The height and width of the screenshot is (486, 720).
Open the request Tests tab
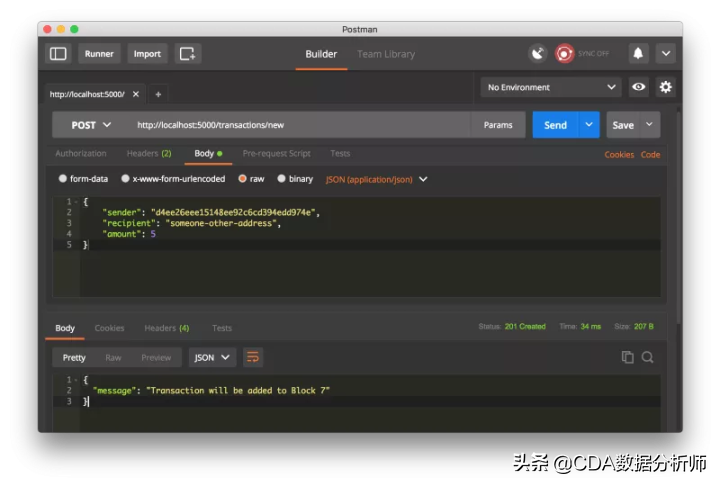(x=340, y=153)
